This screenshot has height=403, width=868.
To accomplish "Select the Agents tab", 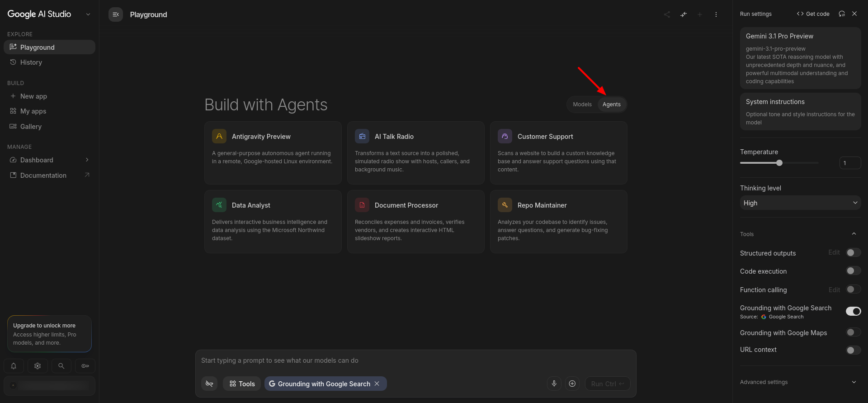I will point(612,104).
